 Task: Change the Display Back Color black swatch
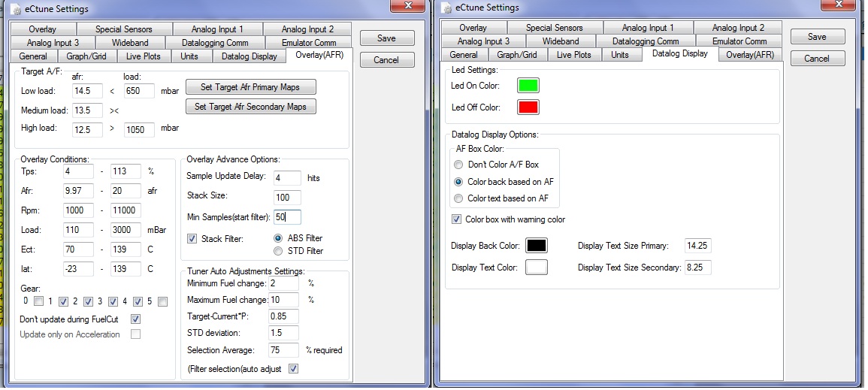537,246
